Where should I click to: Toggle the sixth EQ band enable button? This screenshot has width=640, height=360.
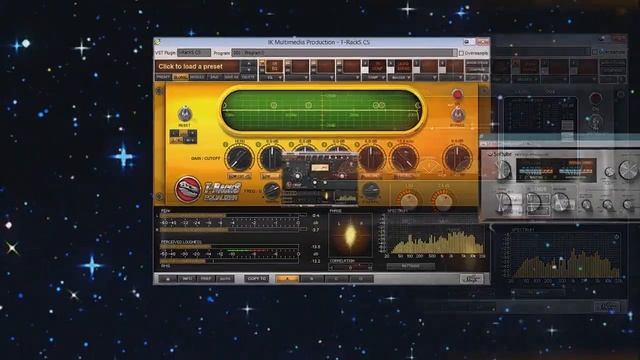point(390,144)
